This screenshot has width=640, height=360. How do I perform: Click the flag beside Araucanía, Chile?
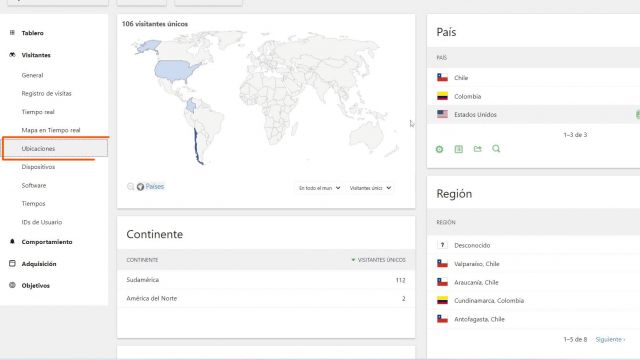tap(442, 282)
